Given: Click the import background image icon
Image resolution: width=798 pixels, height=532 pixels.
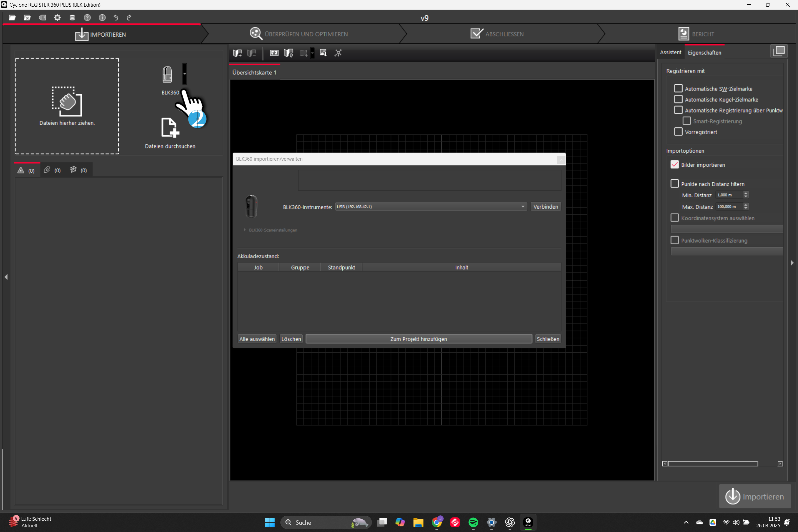Looking at the screenshot, I should (323, 53).
